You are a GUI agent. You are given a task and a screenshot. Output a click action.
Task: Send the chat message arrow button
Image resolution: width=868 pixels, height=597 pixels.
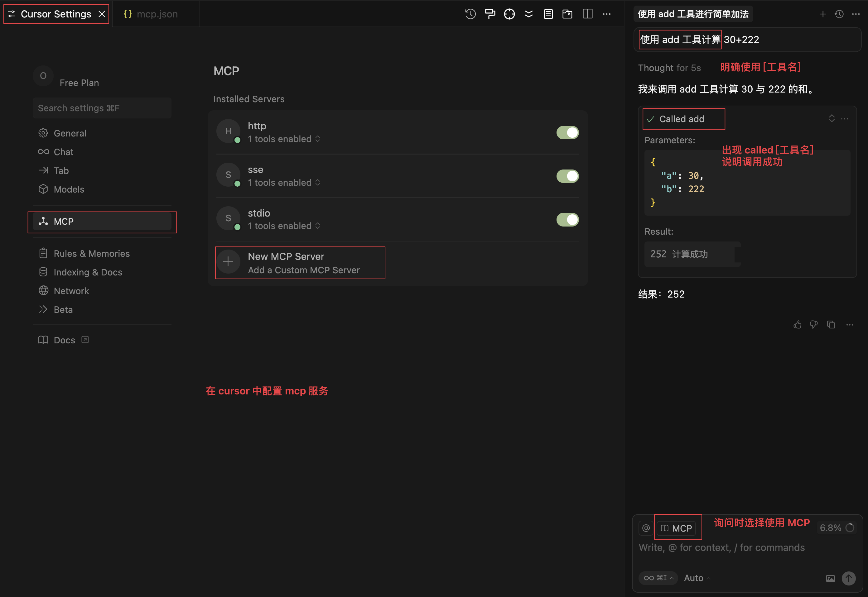point(849,578)
